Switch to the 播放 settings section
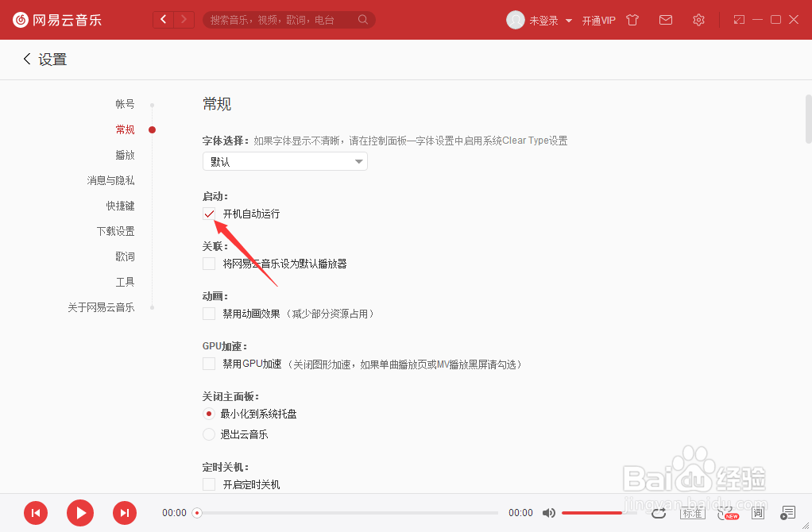 click(125, 155)
